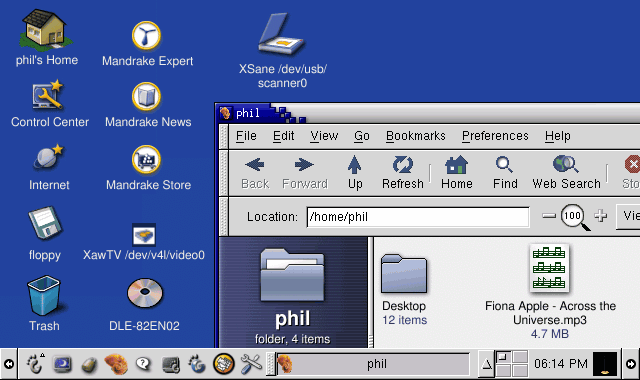Zoom out with the minus button
Viewport: 640px width, 380px height.
(549, 216)
